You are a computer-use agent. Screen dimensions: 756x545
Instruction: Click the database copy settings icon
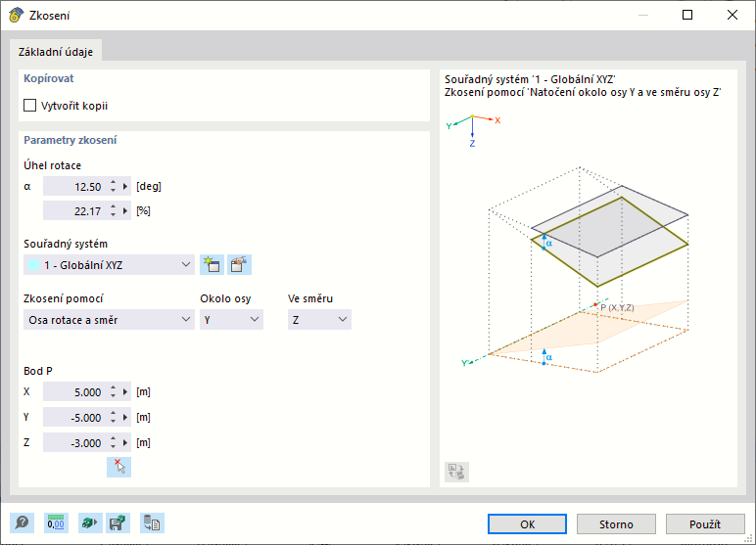click(x=152, y=522)
